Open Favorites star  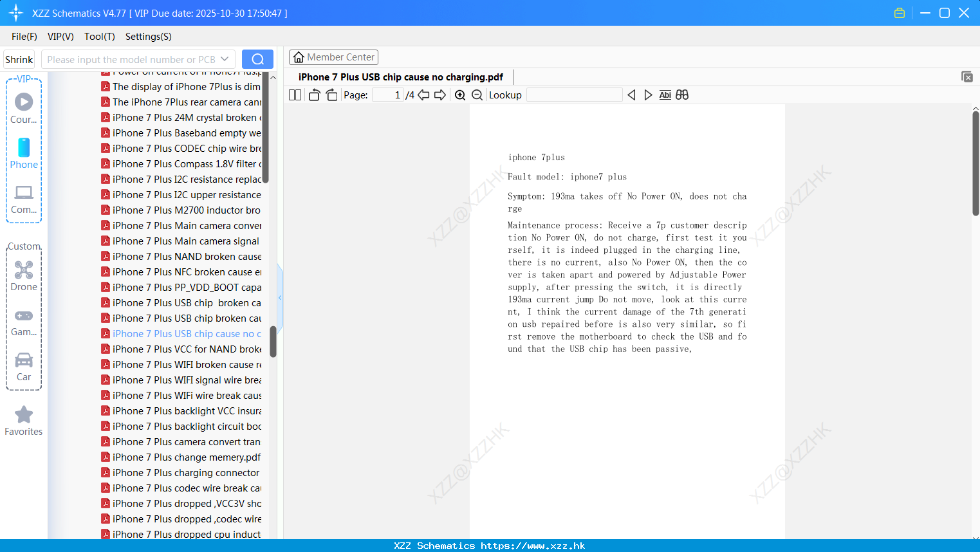(x=24, y=421)
